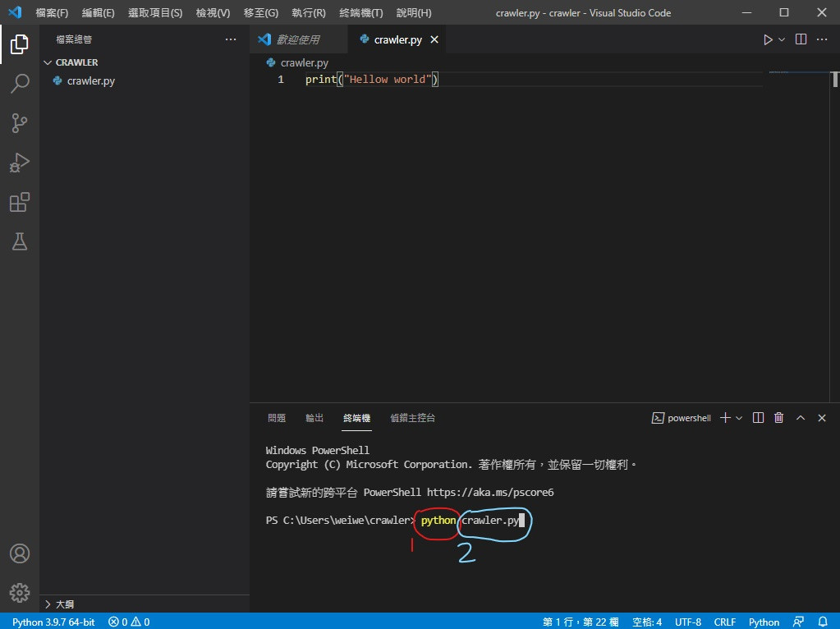Select the Python language mode in status bar
Viewport: 840px width, 629px height.
tap(764, 622)
